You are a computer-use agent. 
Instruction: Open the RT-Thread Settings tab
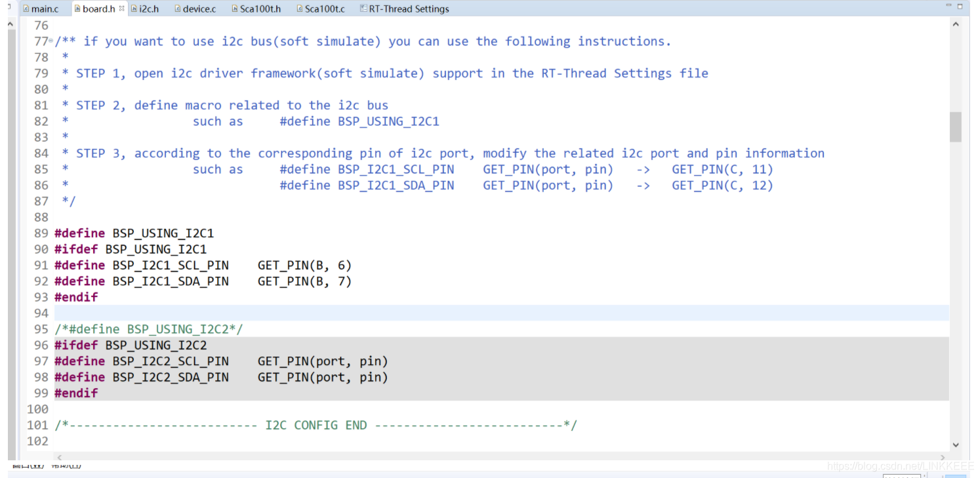click(x=404, y=9)
